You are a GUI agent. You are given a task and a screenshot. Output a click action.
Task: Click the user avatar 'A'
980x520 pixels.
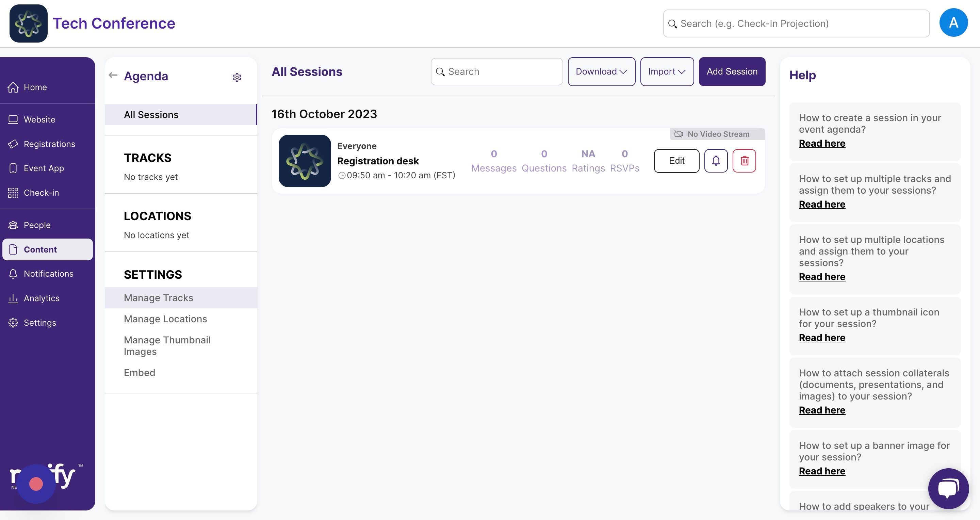tap(953, 23)
